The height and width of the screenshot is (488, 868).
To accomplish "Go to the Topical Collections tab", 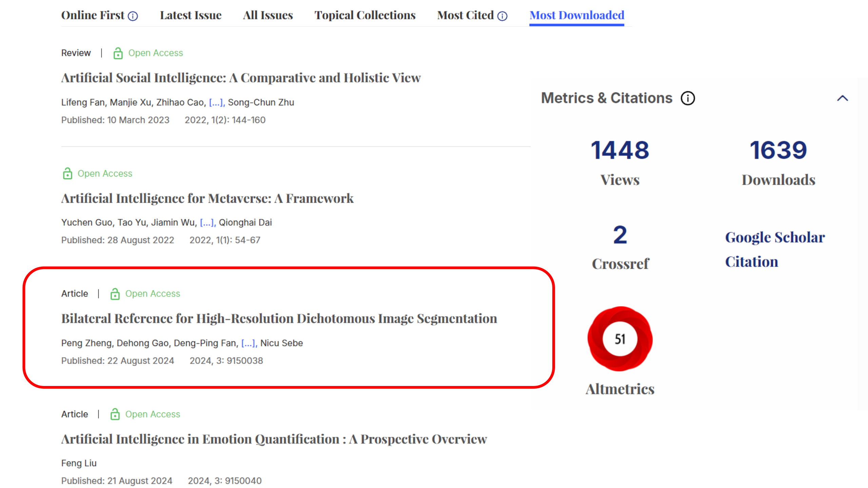I will pos(365,15).
